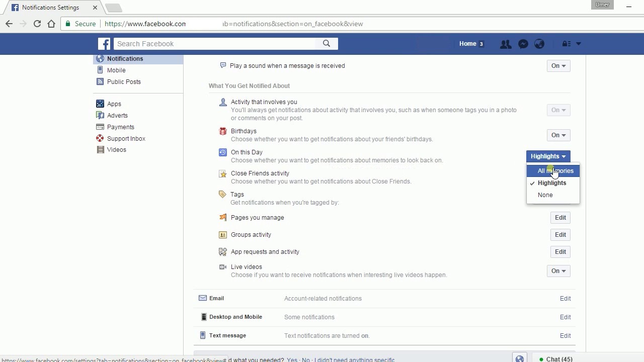Click the Live videos camera icon
Viewport: 644px width, 362px height.
[223, 267]
